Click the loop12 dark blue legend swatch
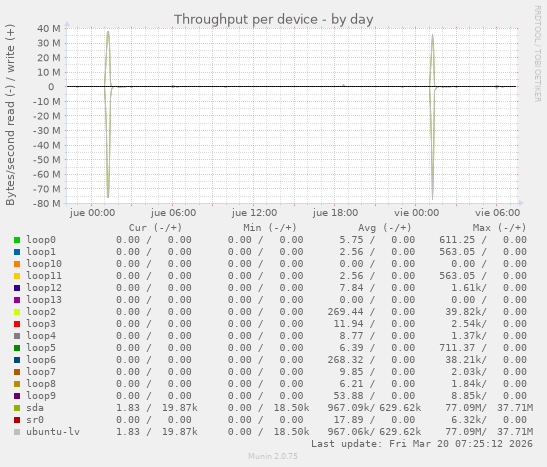The height and width of the screenshot is (467, 547). pyautogui.click(x=17, y=288)
